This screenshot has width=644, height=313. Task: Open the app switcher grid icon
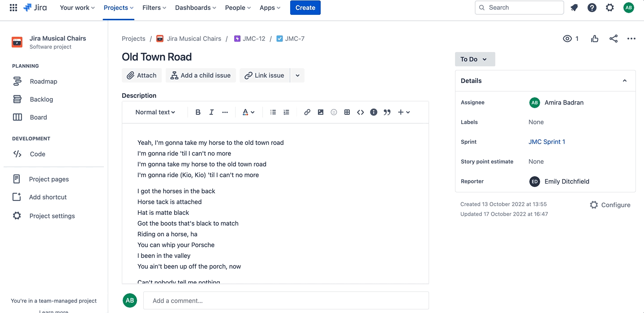[13, 8]
